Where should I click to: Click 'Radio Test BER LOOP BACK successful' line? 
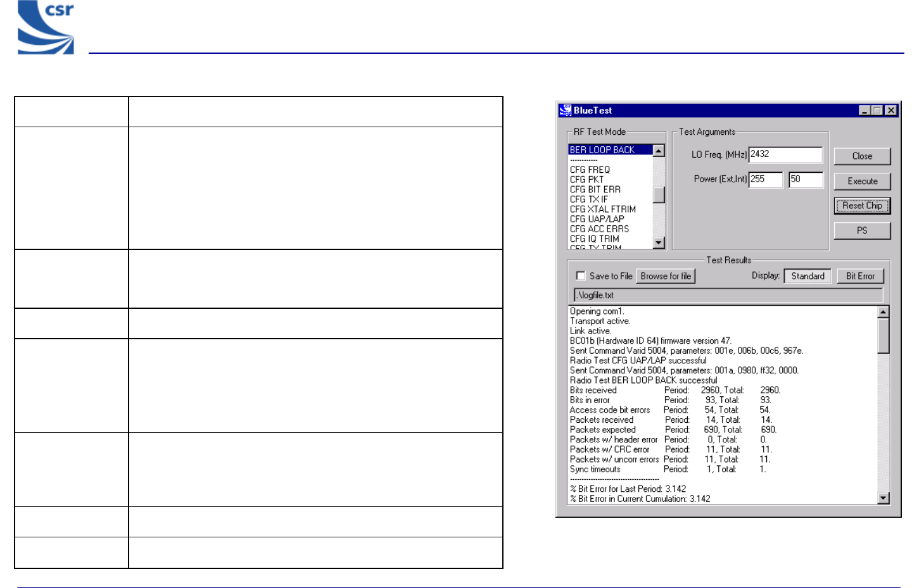tap(643, 380)
